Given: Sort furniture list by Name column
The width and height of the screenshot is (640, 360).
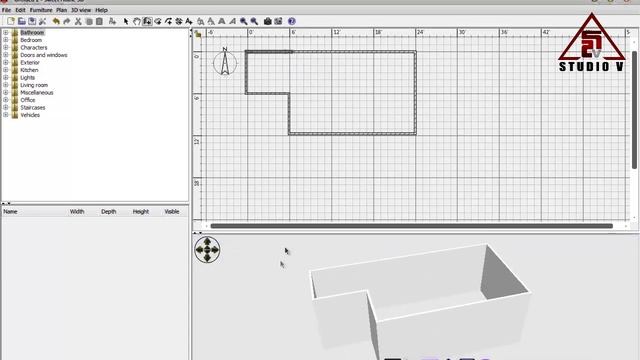Looking at the screenshot, I should (x=10, y=211).
